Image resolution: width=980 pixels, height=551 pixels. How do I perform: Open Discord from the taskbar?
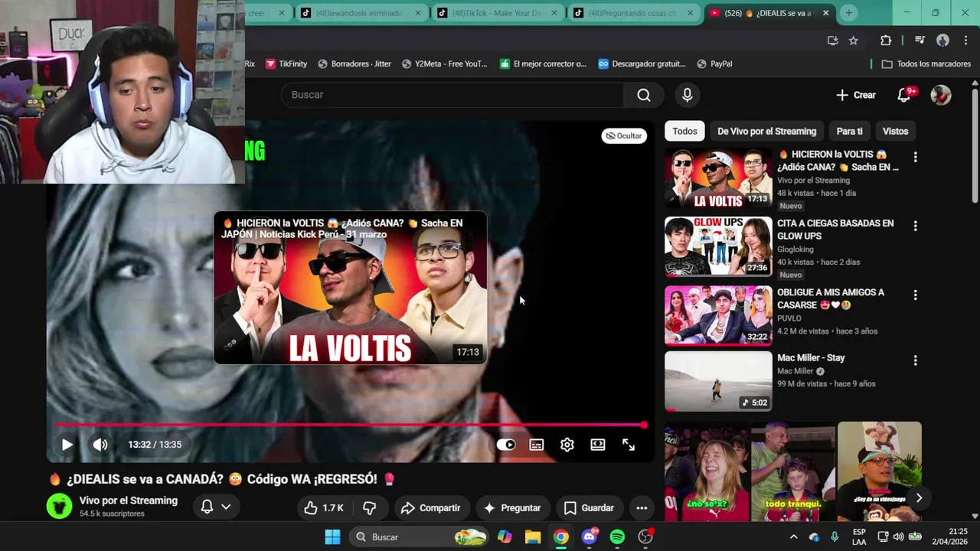click(590, 537)
